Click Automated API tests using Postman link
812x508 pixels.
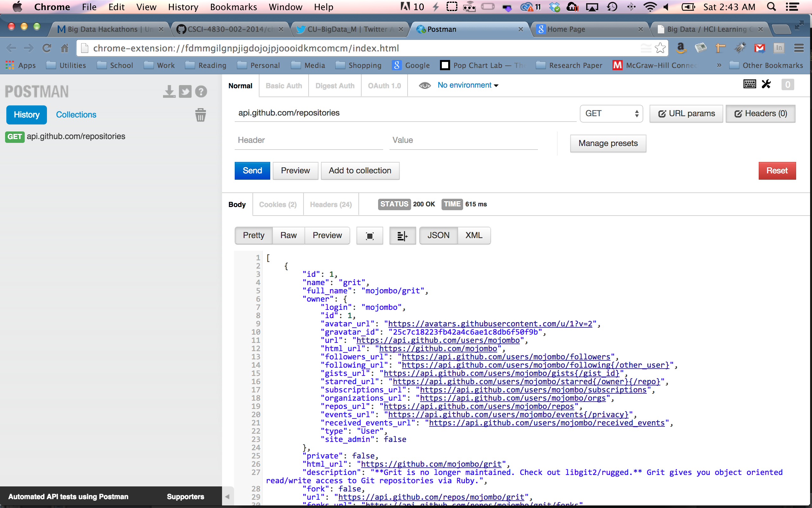click(69, 497)
